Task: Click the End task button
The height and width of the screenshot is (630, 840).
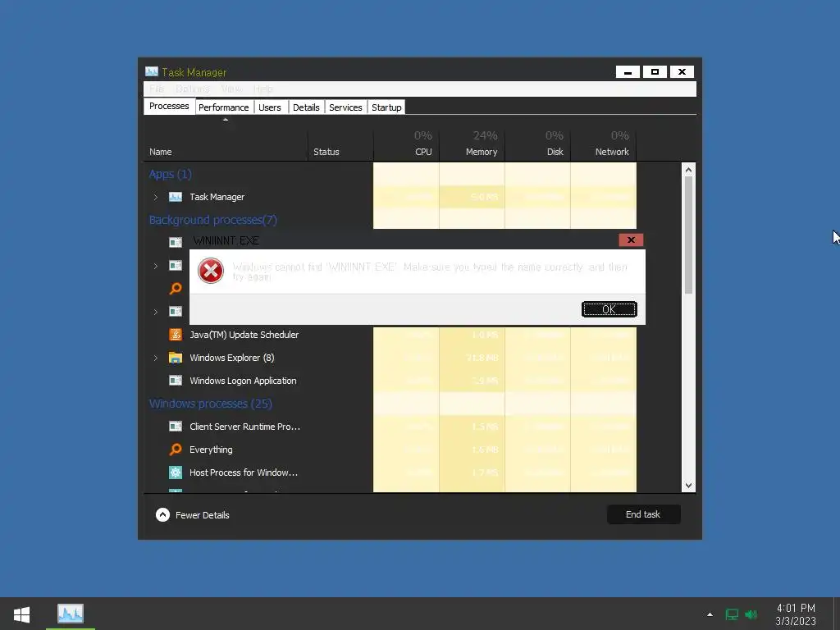Action: [643, 514]
